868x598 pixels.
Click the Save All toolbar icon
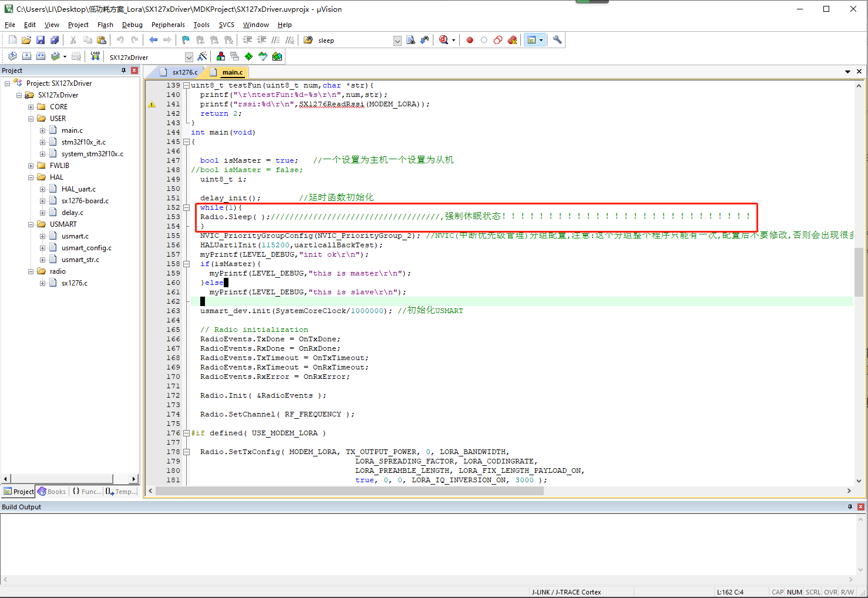[x=55, y=40]
